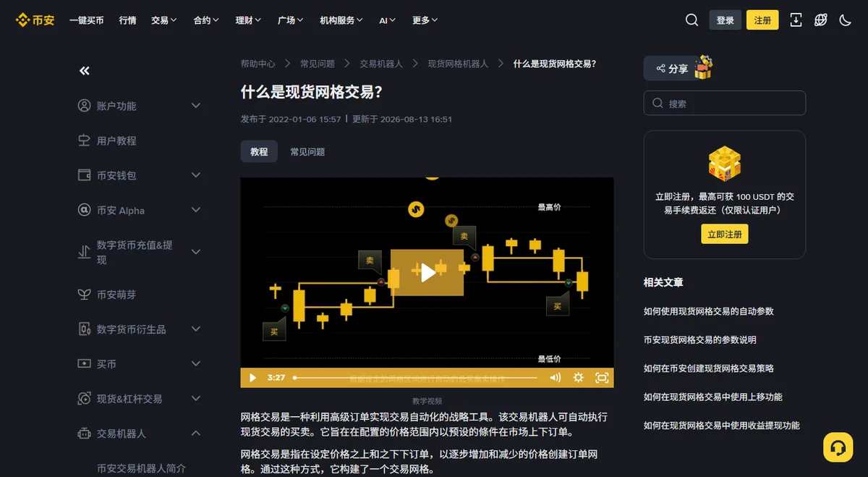This screenshot has width=868, height=477.
Task: Click the 交易机器人 robot icon
Action: coord(84,434)
